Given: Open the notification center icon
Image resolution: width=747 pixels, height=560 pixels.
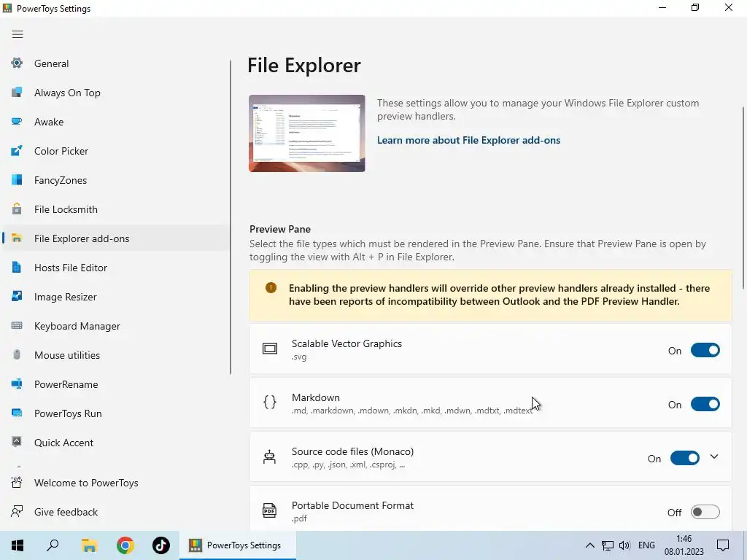Looking at the screenshot, I should click(723, 545).
